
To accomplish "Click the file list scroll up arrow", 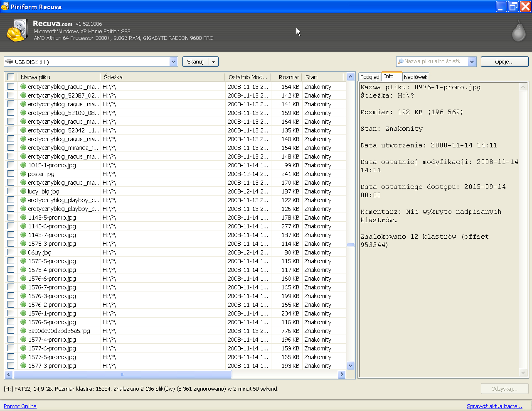I will [350, 77].
